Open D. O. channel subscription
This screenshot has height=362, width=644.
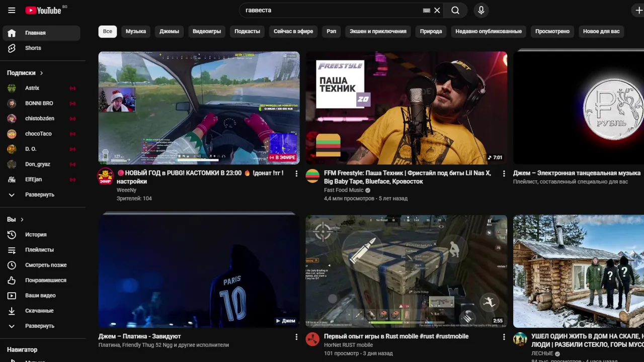41,149
